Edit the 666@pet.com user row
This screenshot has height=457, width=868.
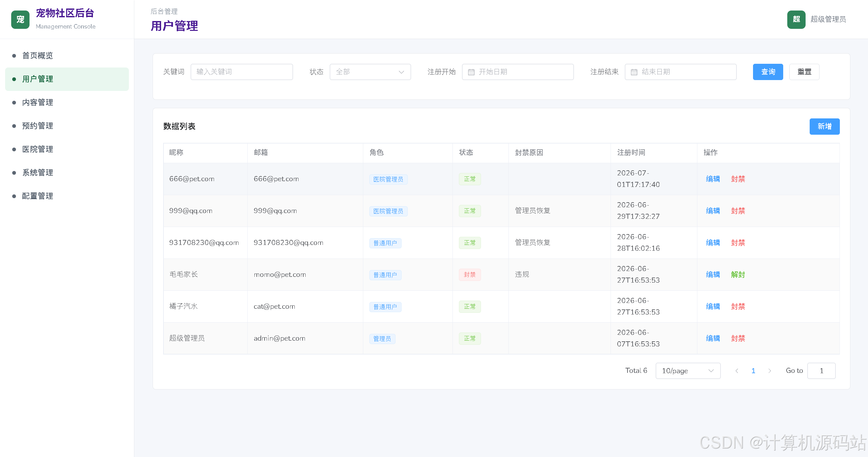pos(713,179)
